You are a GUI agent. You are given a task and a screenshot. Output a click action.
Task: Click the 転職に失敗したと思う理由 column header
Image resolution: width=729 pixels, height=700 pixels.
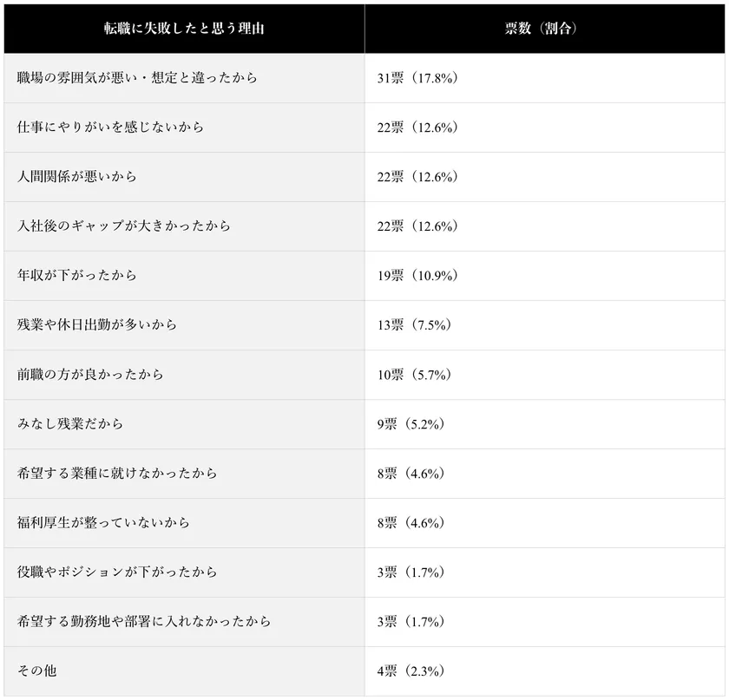tap(184, 29)
